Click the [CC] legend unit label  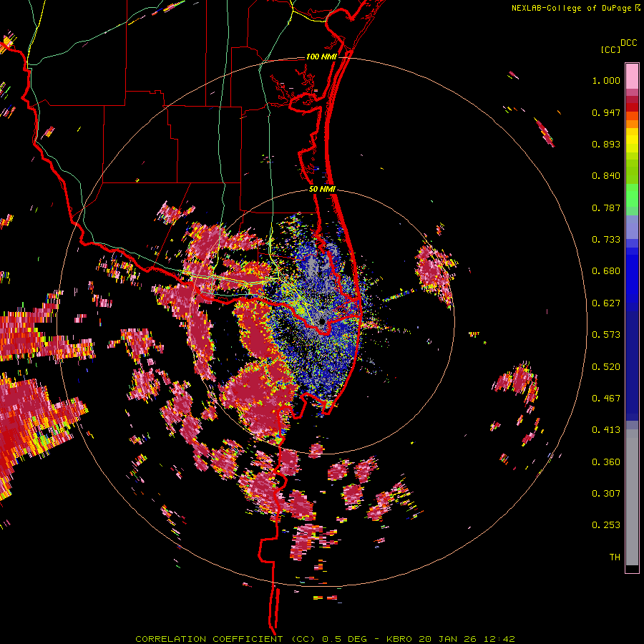[610, 49]
